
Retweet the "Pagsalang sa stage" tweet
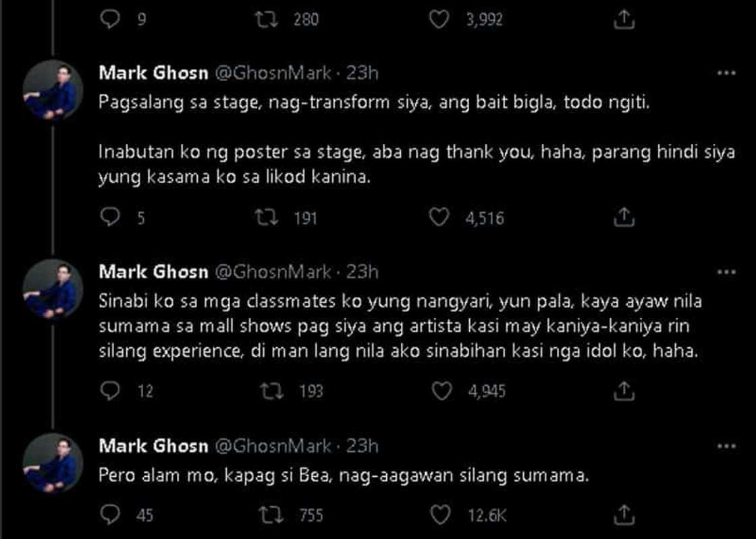[269, 217]
